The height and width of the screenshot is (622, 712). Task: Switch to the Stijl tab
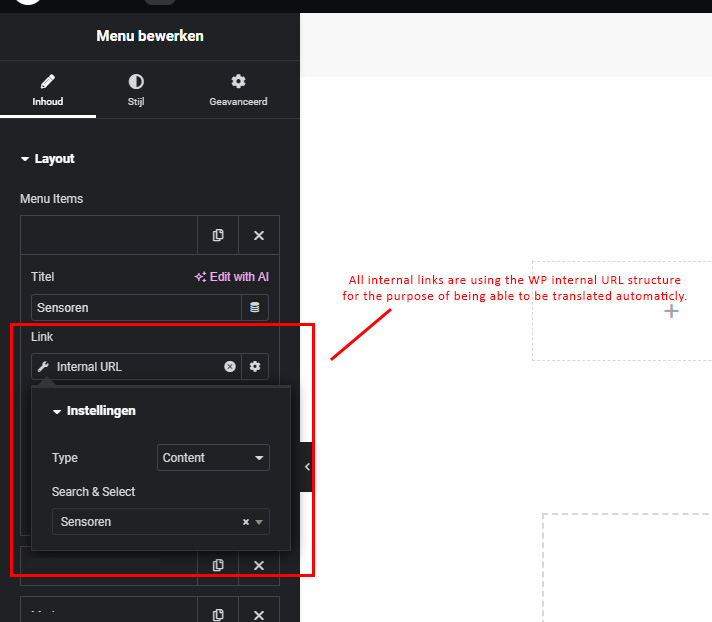(136, 90)
